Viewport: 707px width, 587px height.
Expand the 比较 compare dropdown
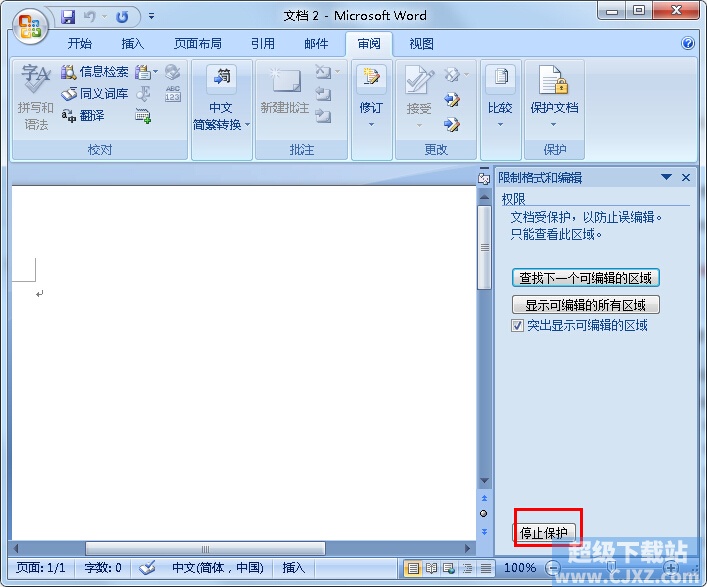pyautogui.click(x=499, y=123)
